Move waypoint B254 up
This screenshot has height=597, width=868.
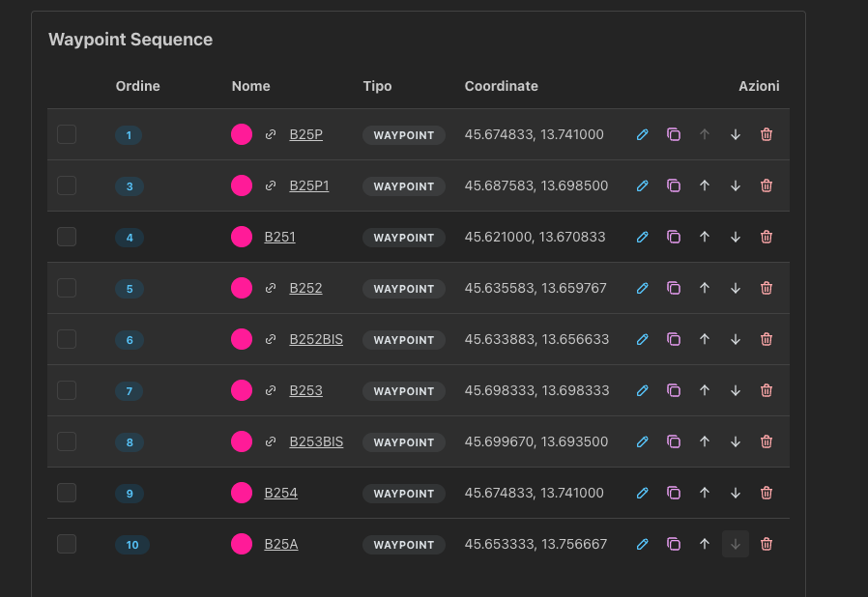(x=705, y=494)
